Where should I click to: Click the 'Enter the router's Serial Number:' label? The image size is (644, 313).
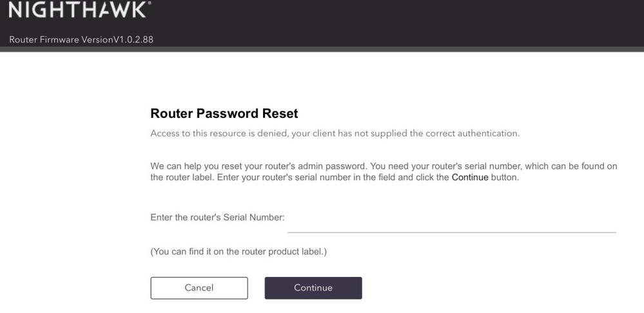click(x=217, y=218)
